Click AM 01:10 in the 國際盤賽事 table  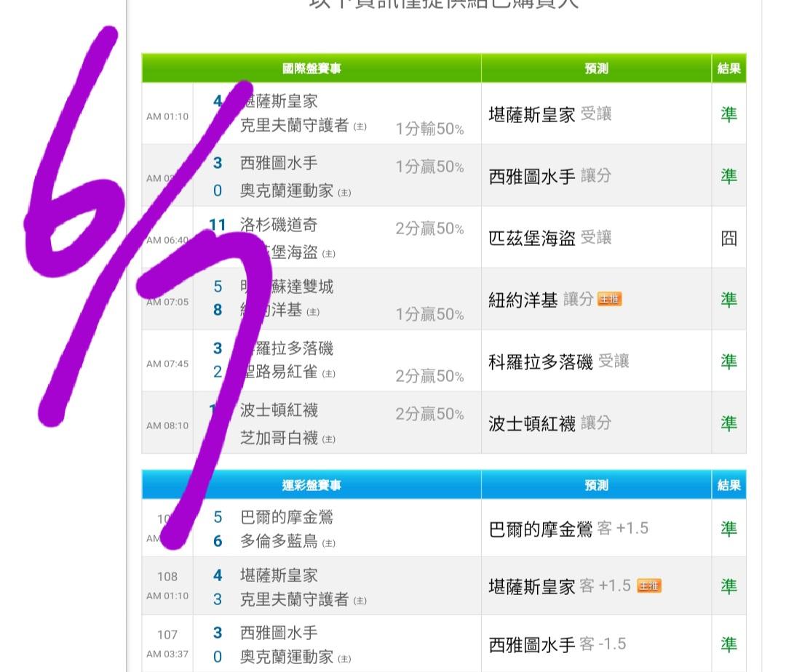[x=167, y=116]
